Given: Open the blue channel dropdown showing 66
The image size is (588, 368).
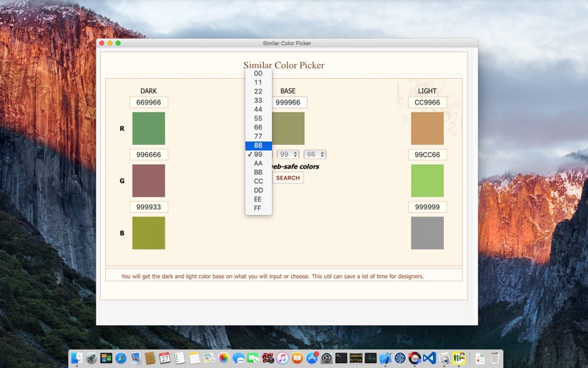Looking at the screenshot, I should 315,155.
